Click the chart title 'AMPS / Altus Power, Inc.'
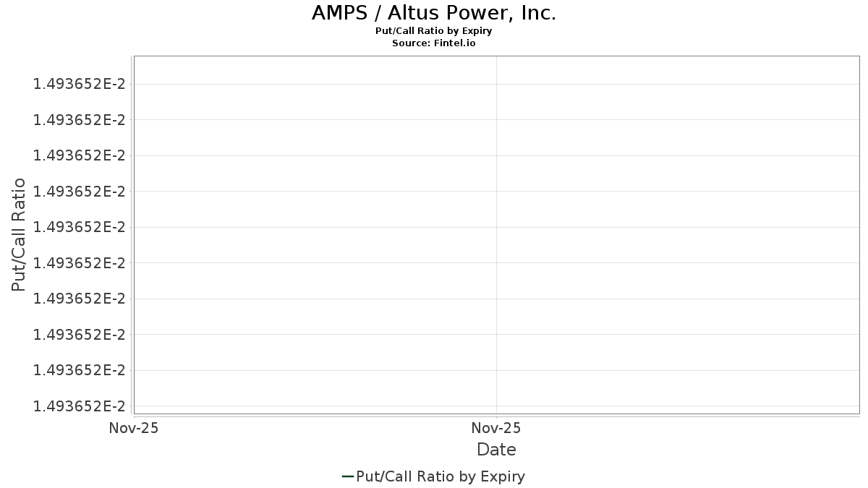This screenshot has width=868, height=488. click(x=434, y=13)
